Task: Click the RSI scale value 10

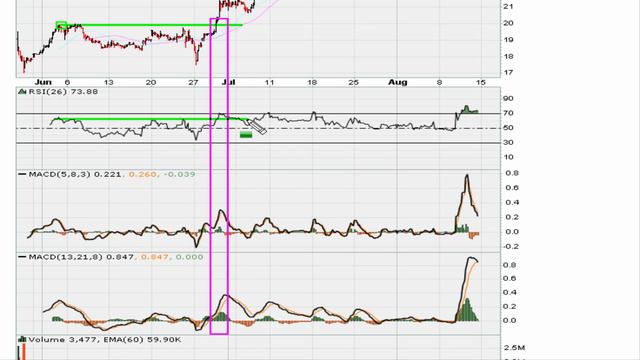Action: pyautogui.click(x=509, y=157)
